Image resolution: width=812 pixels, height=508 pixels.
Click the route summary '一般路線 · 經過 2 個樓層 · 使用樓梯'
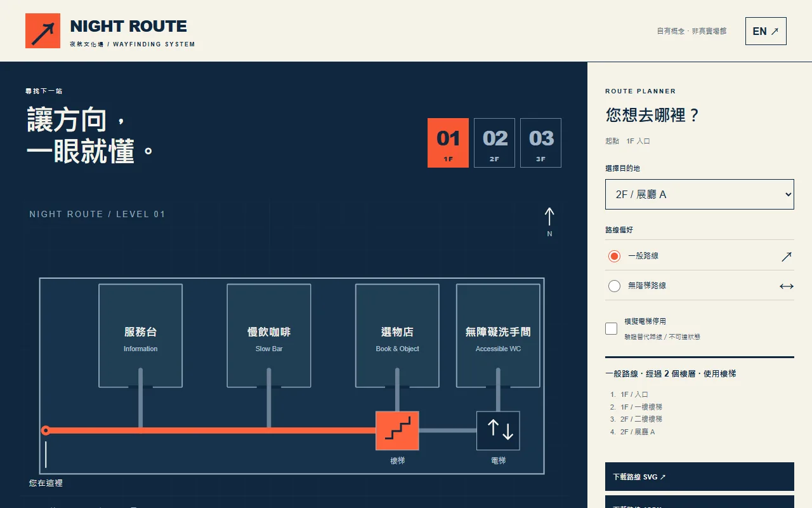671,374
